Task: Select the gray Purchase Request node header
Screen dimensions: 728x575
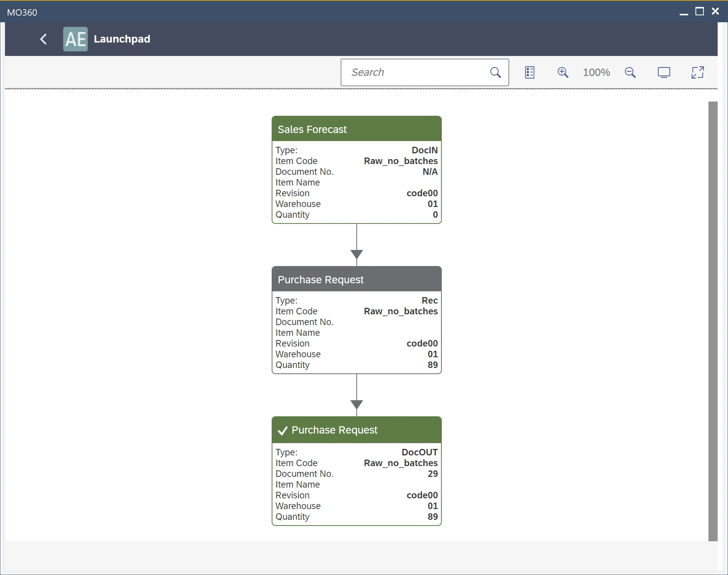Action: (356, 279)
